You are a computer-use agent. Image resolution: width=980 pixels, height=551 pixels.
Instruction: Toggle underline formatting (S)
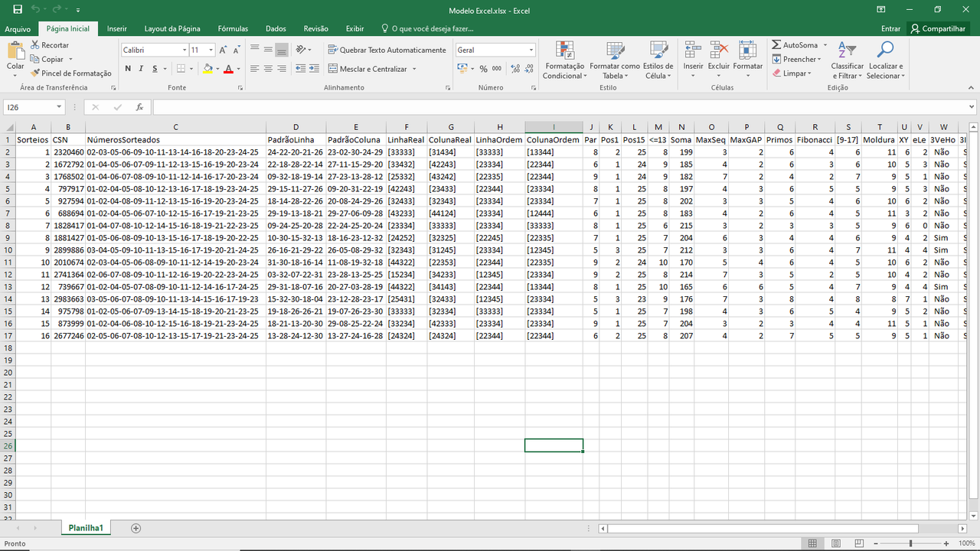[155, 69]
